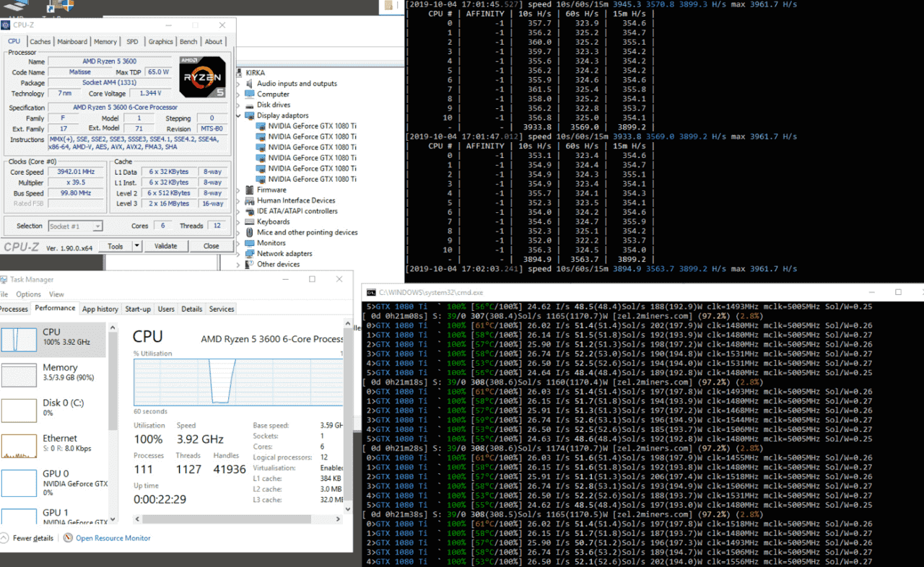Switch to the CPU-Z Mainboard tab
This screenshot has height=567, width=924.
pyautogui.click(x=72, y=42)
